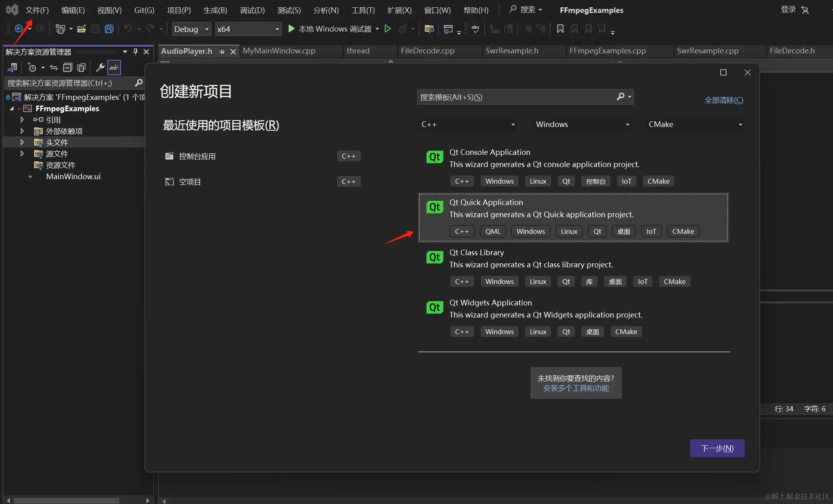Close the AudioPlayer.h tab
The width and height of the screenshot is (833, 504).
233,52
